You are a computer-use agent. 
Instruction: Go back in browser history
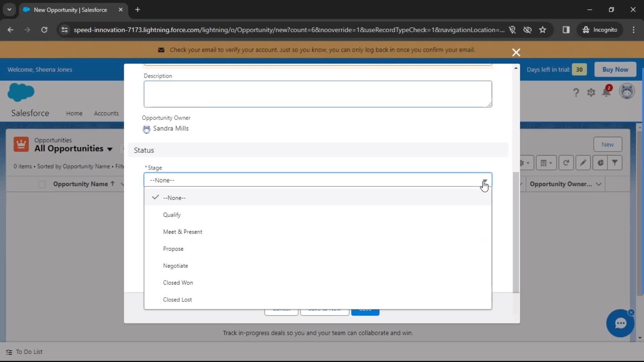[10, 30]
